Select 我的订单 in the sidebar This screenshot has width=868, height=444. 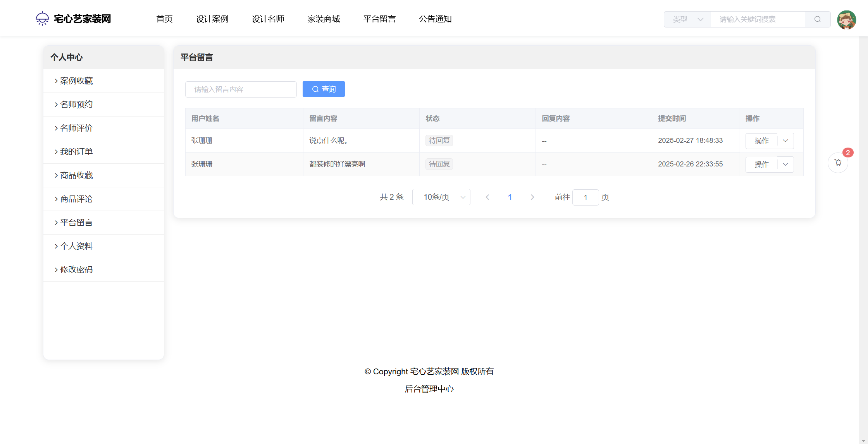tap(76, 152)
